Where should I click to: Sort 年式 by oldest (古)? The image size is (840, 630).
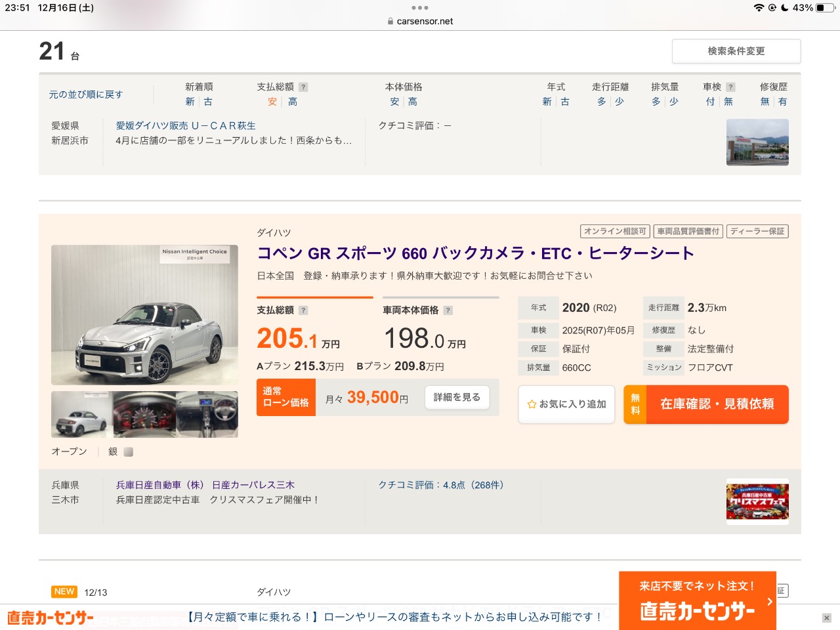pyautogui.click(x=565, y=102)
